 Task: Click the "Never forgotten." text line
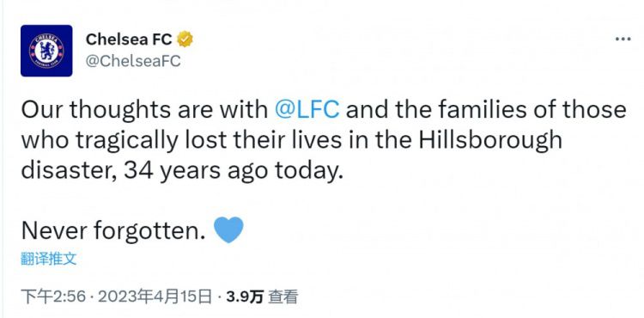113,231
